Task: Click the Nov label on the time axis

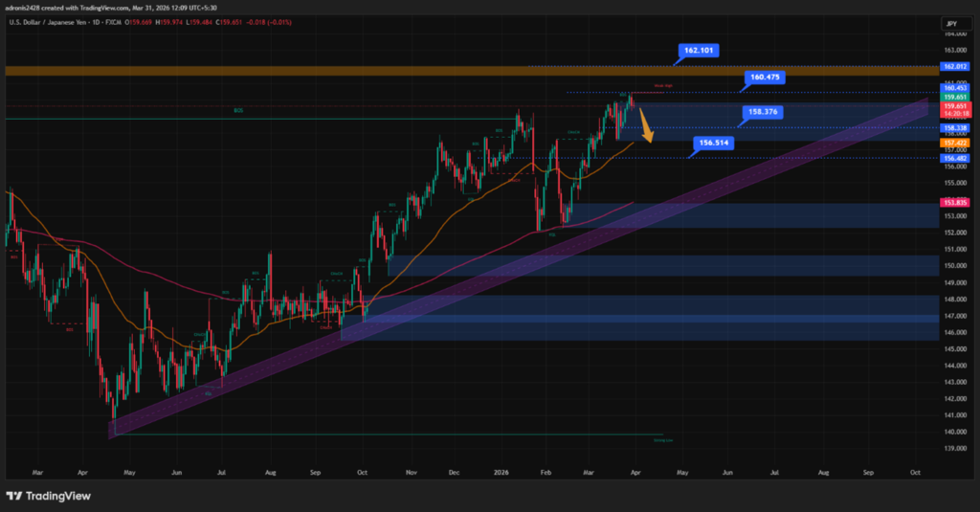Action: [x=412, y=473]
